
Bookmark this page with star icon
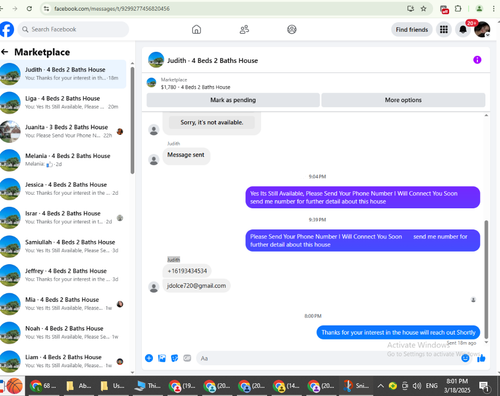pos(423,9)
